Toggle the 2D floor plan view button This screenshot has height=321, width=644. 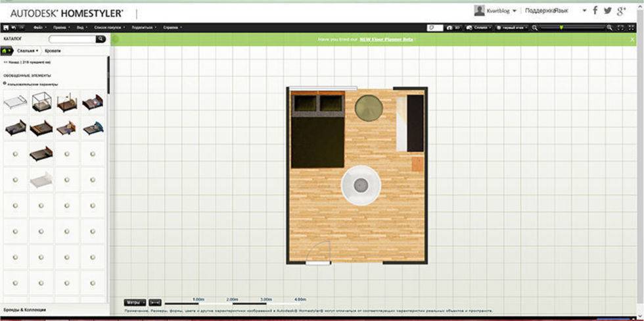(x=434, y=28)
